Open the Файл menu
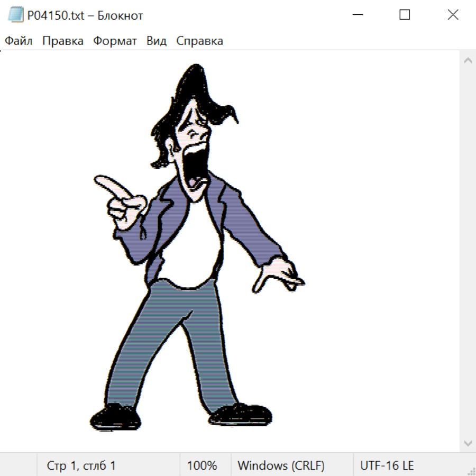The height and width of the screenshot is (476, 476). coord(19,41)
